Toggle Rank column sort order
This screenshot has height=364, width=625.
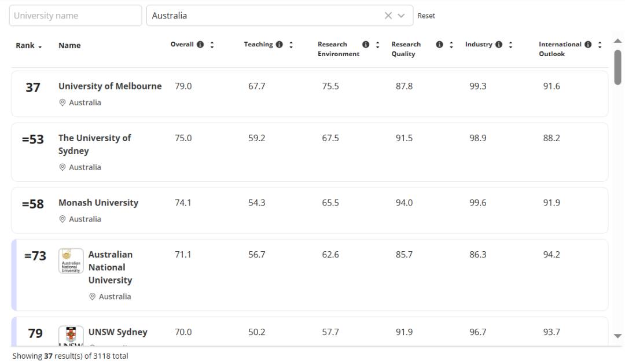coord(28,46)
